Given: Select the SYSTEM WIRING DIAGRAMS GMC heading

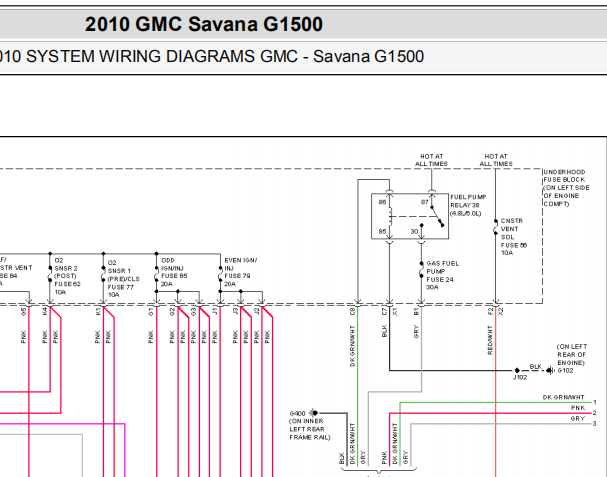Looking at the screenshot, I should 212,57.
